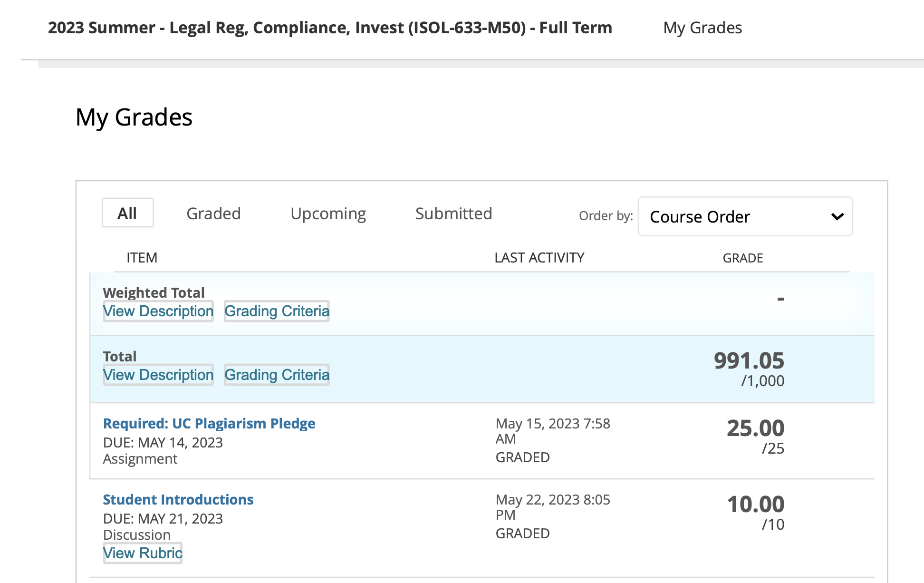This screenshot has height=583, width=924.
Task: Open the Required: UC Plagiarism Pledge assignment
Action: click(209, 423)
